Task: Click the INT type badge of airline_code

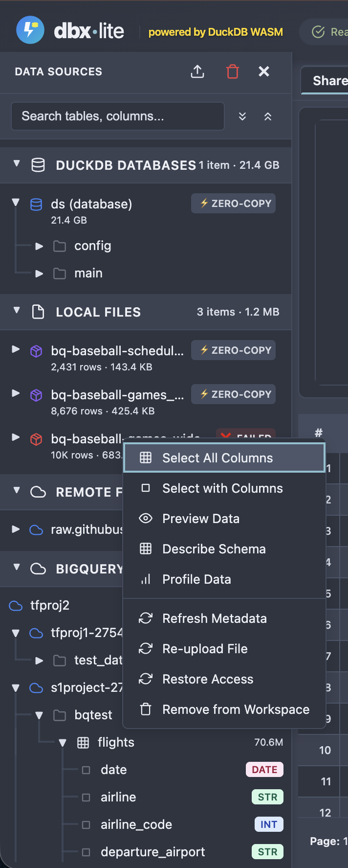Action: click(269, 824)
